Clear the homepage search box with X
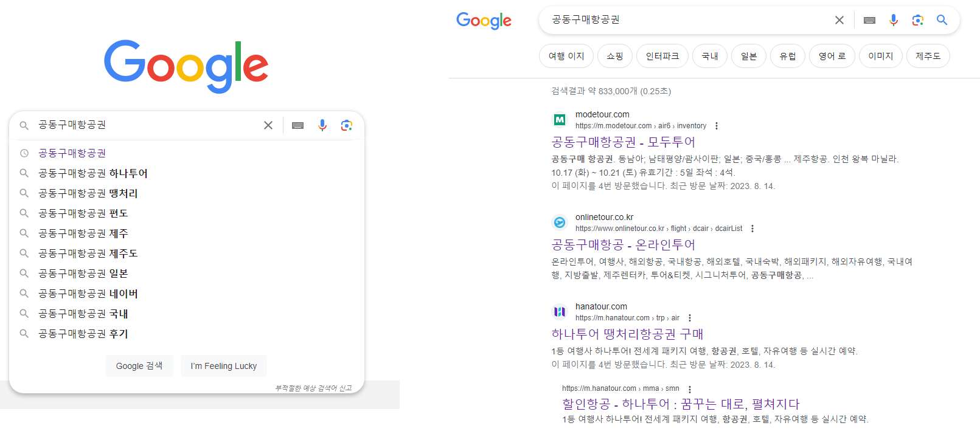Screen dimensions: 980x434 coord(268,125)
